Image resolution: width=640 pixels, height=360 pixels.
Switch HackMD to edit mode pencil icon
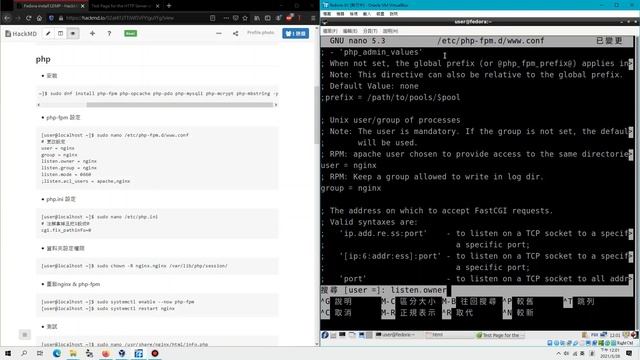48,33
